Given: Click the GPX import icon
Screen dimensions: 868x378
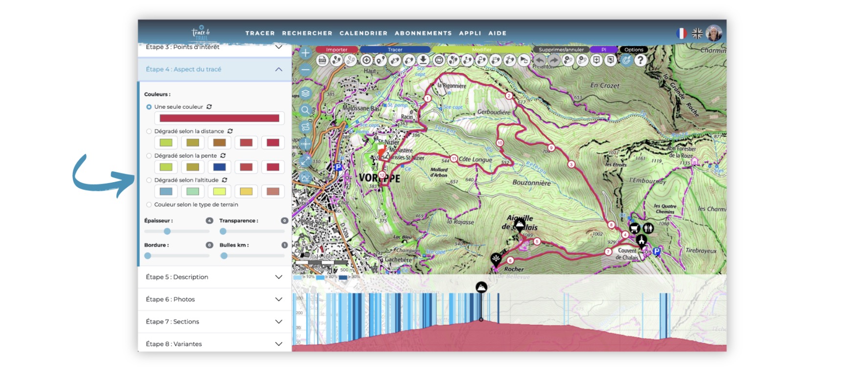Looking at the screenshot, I should 322,60.
